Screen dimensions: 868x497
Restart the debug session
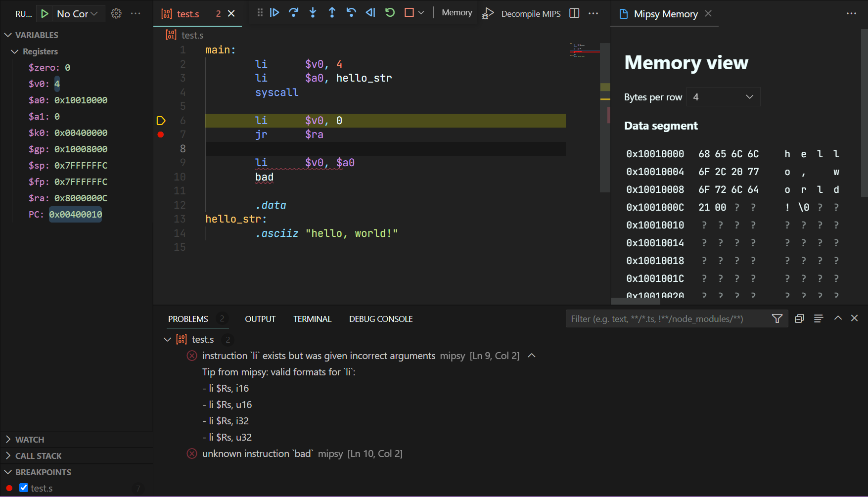(x=390, y=13)
